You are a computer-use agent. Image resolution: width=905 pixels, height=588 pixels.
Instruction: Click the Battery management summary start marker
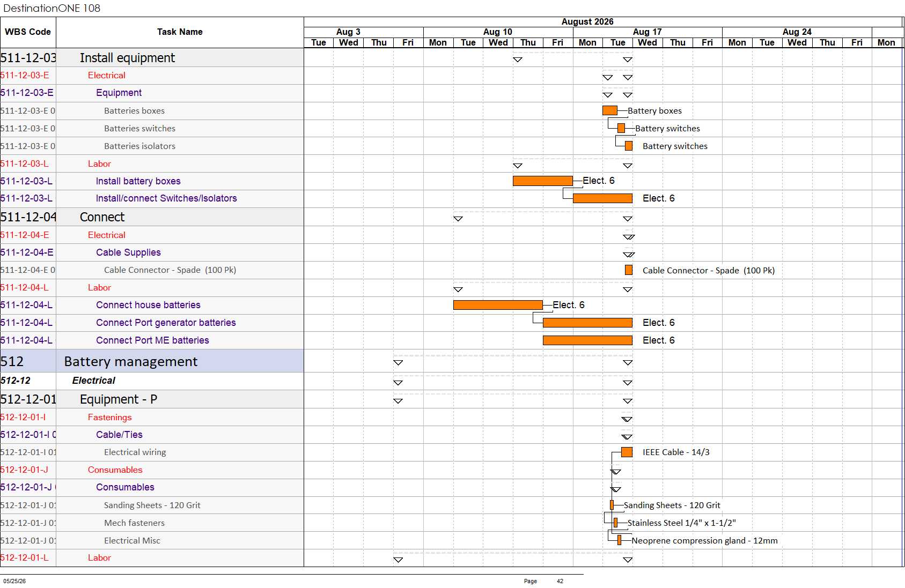(x=398, y=363)
